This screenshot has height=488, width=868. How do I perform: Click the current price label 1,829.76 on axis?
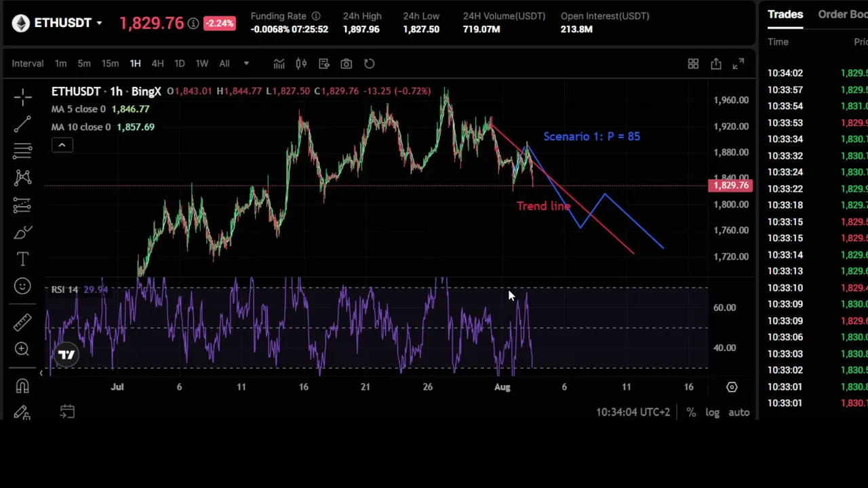coord(731,185)
